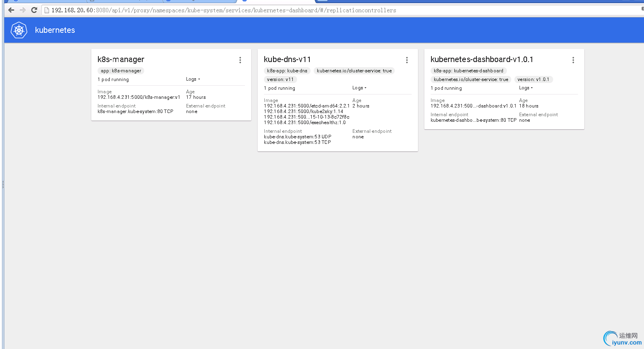The height and width of the screenshot is (349, 644).
Task: Expand Logs dropdown on k8s-manager card
Action: [x=193, y=79]
